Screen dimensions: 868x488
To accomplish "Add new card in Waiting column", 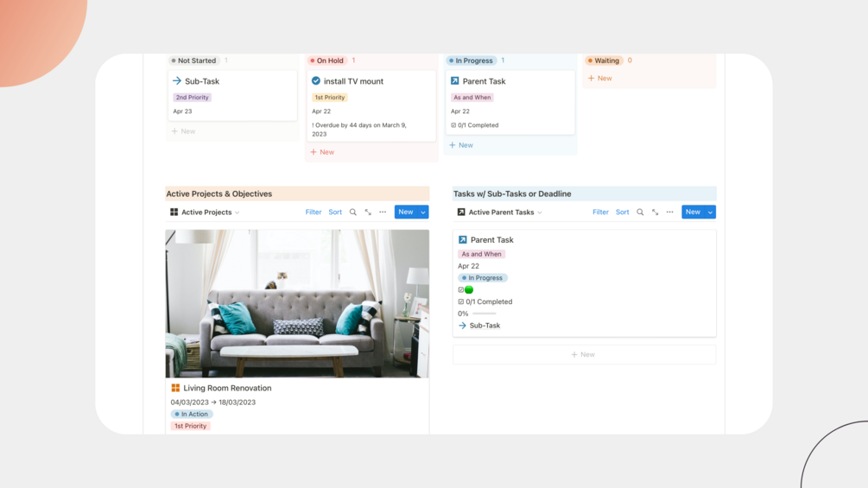I will (x=600, y=78).
